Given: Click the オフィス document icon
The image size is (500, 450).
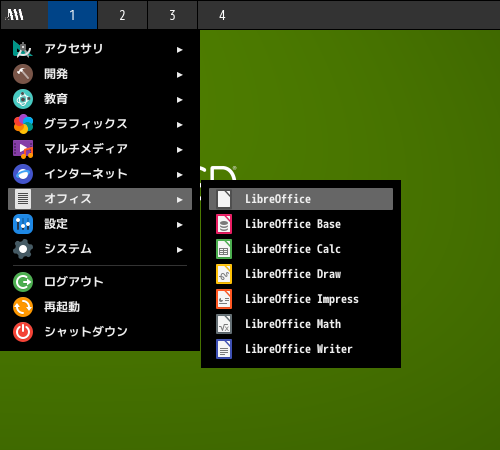Looking at the screenshot, I should [x=23, y=199].
